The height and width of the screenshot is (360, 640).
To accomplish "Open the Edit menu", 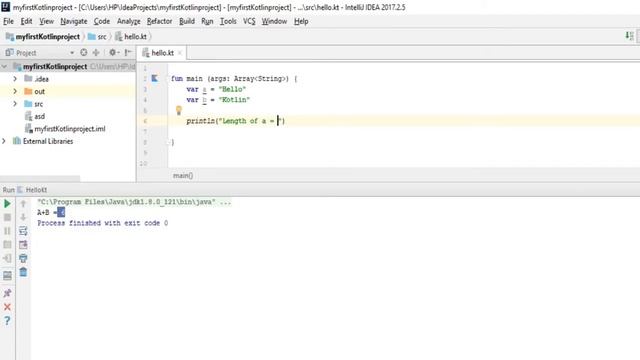I will pyautogui.click(x=26, y=21).
